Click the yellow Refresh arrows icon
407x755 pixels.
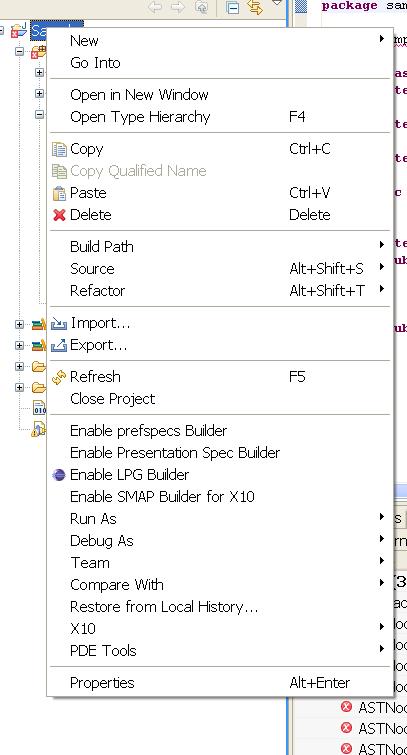point(59,377)
